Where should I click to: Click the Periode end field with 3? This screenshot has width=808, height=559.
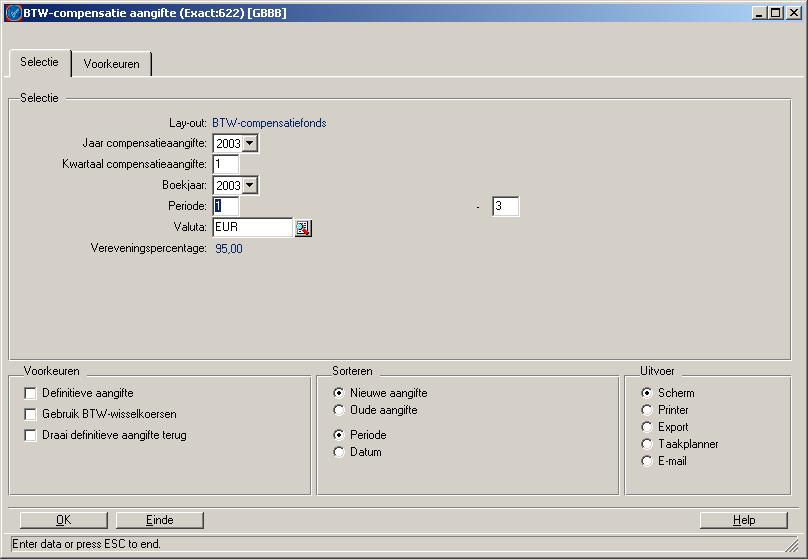click(x=506, y=206)
